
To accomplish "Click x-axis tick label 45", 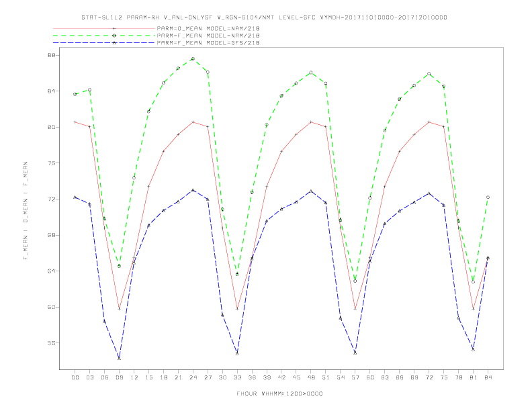I will (x=296, y=377).
